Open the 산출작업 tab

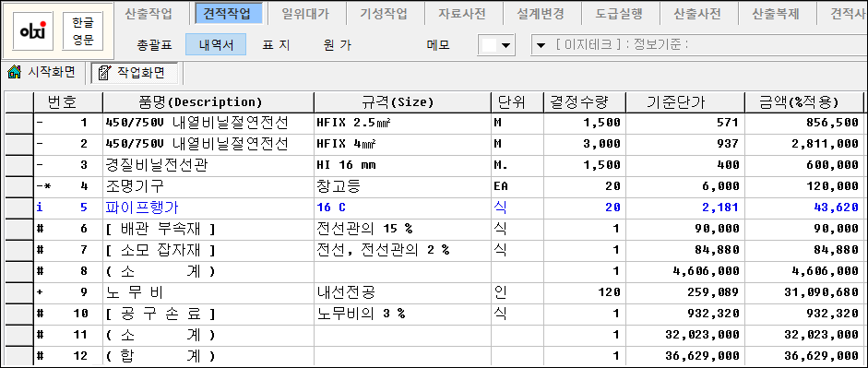click(149, 14)
